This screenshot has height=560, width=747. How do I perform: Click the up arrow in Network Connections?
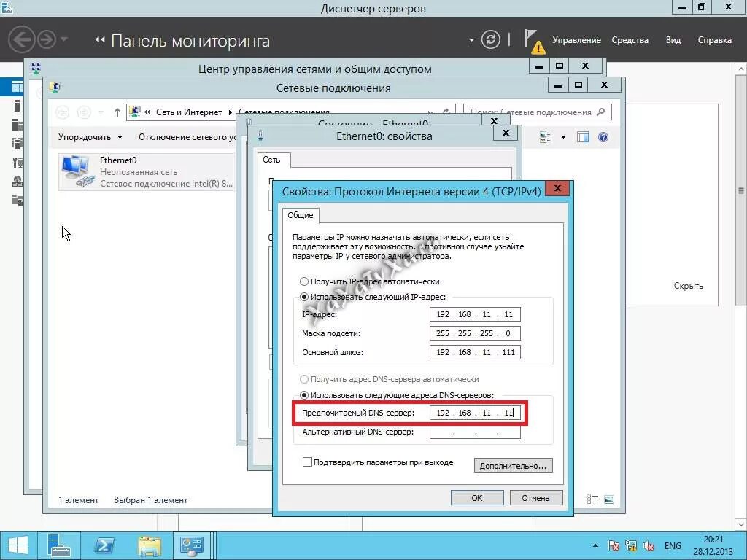[x=117, y=112]
